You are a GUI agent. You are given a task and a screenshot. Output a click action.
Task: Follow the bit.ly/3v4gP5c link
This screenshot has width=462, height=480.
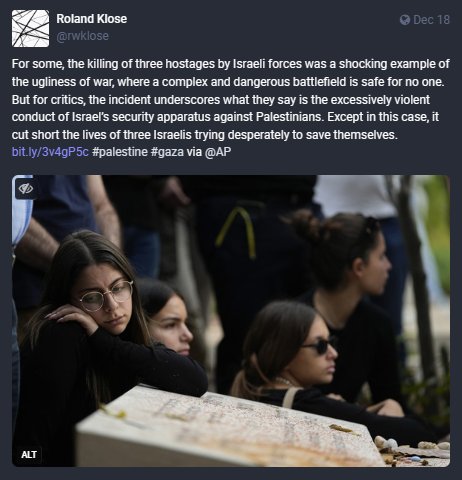click(x=50, y=152)
